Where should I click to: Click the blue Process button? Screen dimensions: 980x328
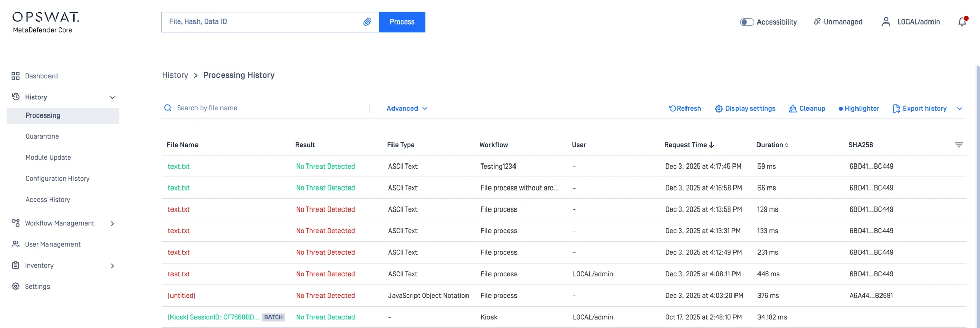tap(402, 22)
